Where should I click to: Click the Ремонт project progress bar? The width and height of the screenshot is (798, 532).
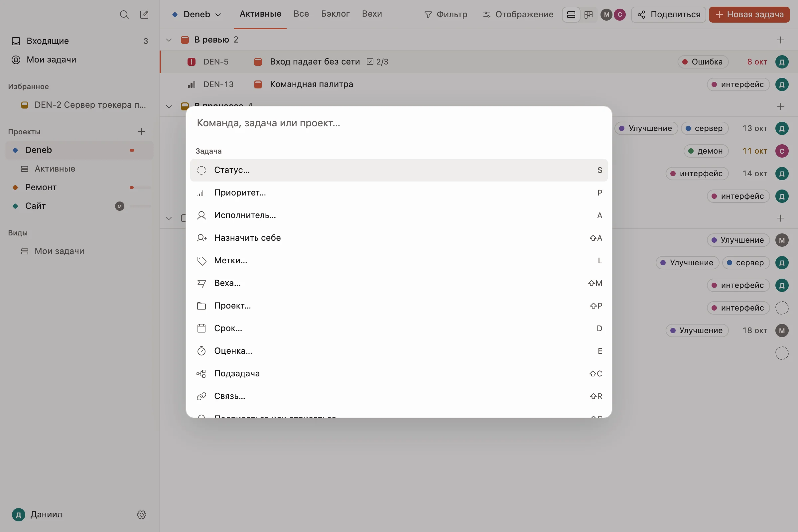click(x=140, y=187)
